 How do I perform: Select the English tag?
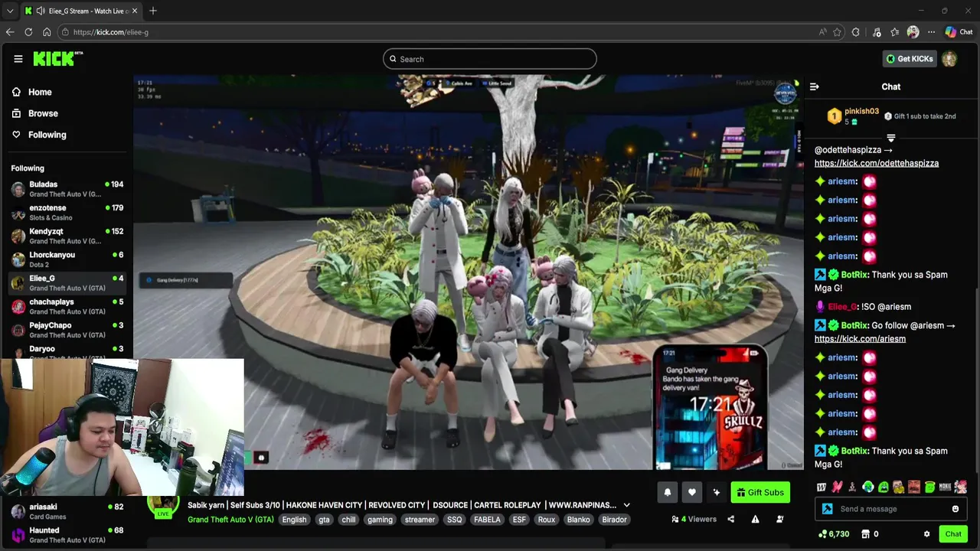click(294, 520)
